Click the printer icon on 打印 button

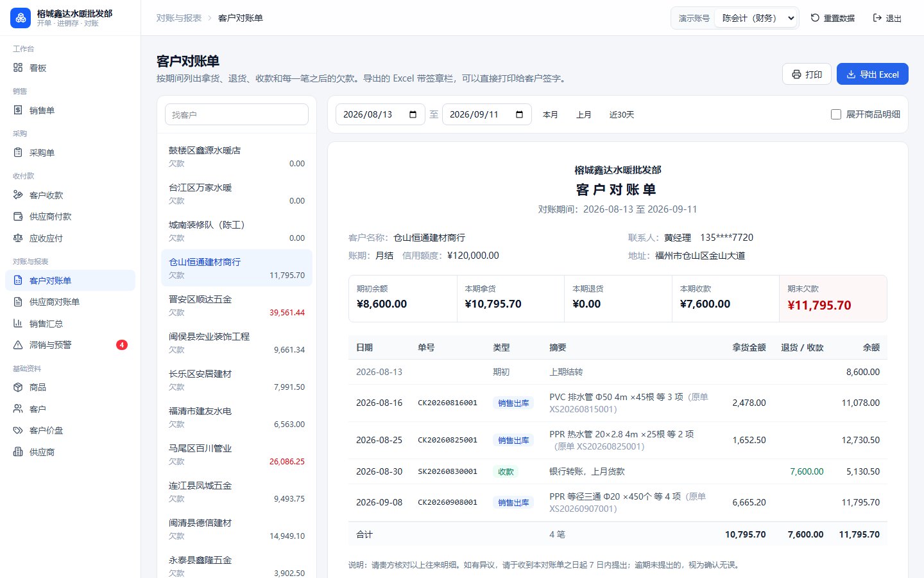[x=796, y=74]
